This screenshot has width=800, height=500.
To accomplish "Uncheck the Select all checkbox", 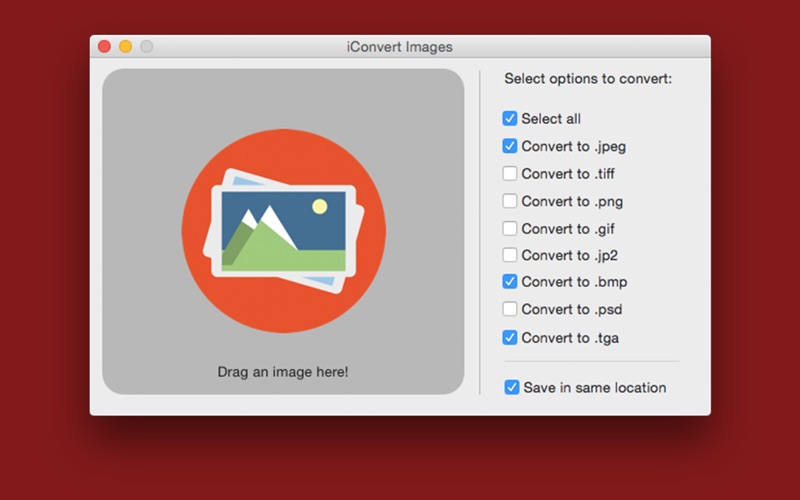I will click(509, 118).
